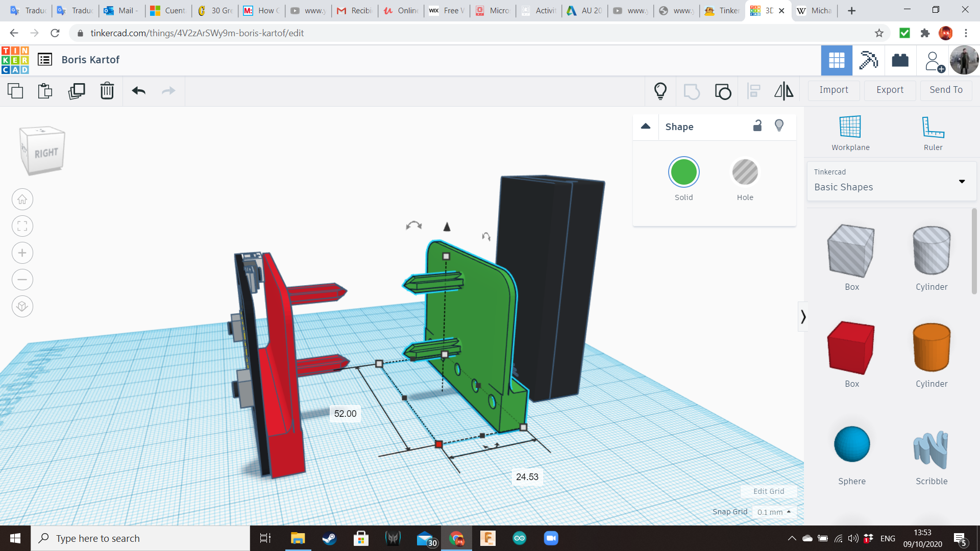Select the Workplane tool
This screenshot has height=551, width=980.
click(850, 133)
